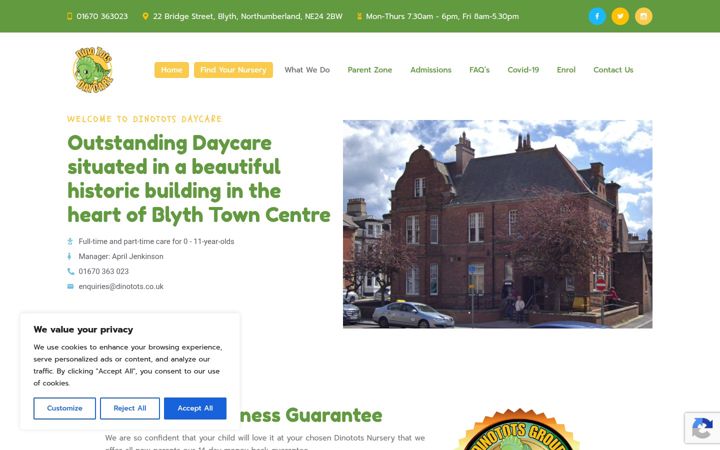Call top bar number 01670 363023
This screenshot has height=450, width=720.
(102, 16)
